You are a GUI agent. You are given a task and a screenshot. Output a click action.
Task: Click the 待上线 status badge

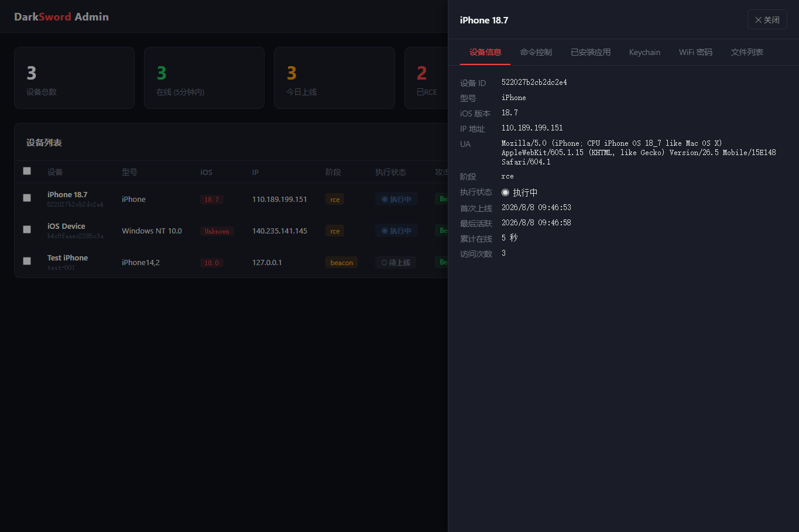(396, 263)
